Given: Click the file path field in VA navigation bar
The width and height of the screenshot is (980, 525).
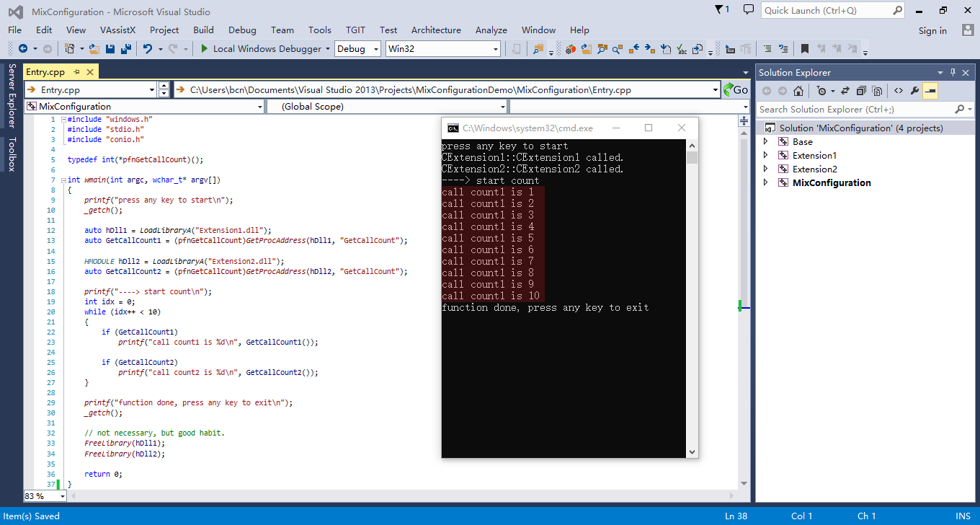Looking at the screenshot, I should tap(447, 89).
